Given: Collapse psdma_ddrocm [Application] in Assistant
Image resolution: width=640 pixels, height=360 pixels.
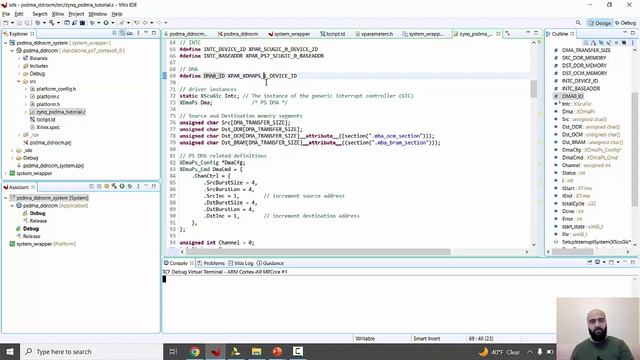Looking at the screenshot, I should point(12,206).
